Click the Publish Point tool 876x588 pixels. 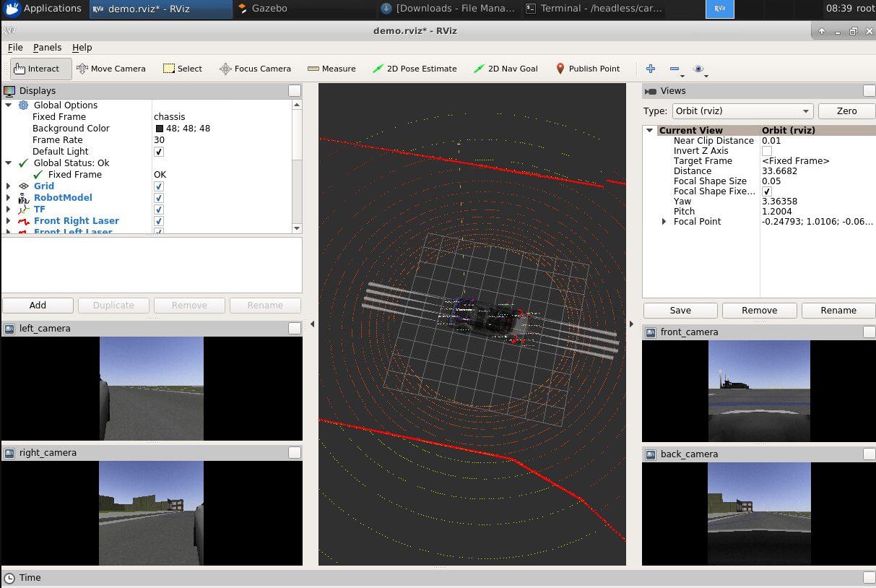click(x=587, y=69)
